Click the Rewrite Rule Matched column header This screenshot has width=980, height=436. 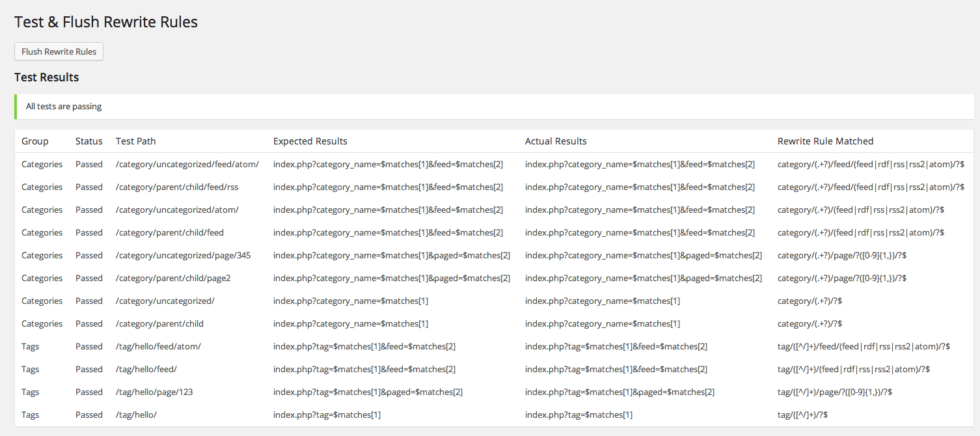[x=826, y=141]
